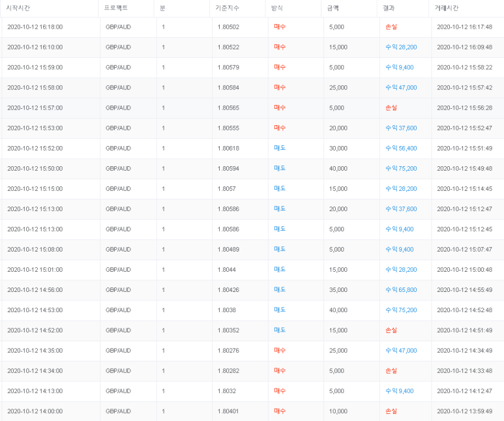Select start time 2020-10-12 15:58:00
504x421 pixels.
35,88
